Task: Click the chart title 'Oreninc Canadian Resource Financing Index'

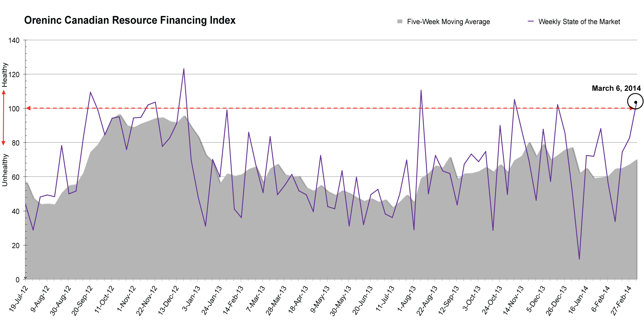Action: coord(130,20)
